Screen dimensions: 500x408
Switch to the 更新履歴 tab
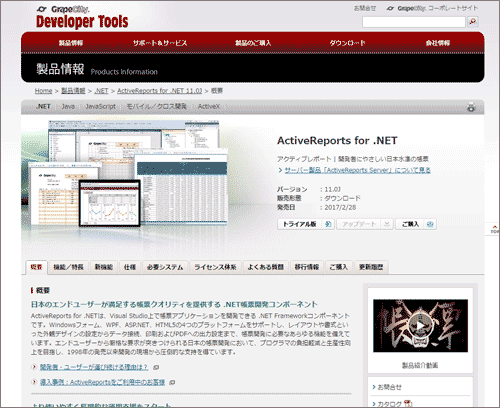coord(371,267)
